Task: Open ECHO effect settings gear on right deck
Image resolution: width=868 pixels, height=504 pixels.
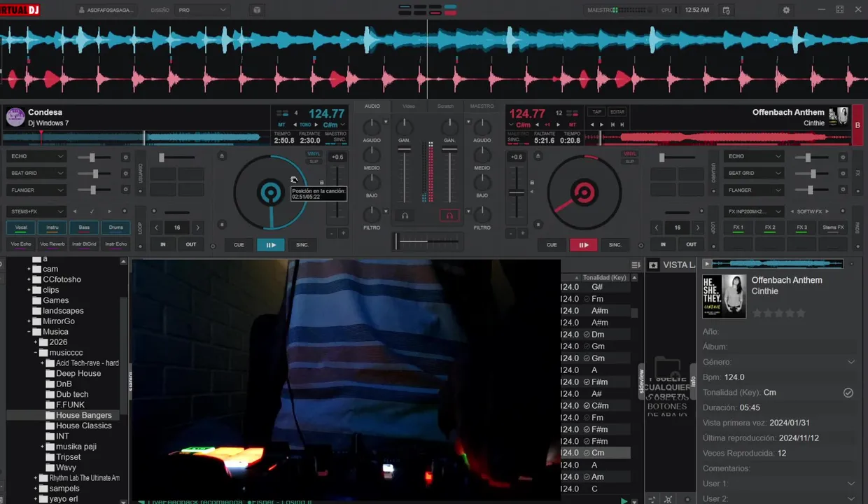Action: click(843, 157)
